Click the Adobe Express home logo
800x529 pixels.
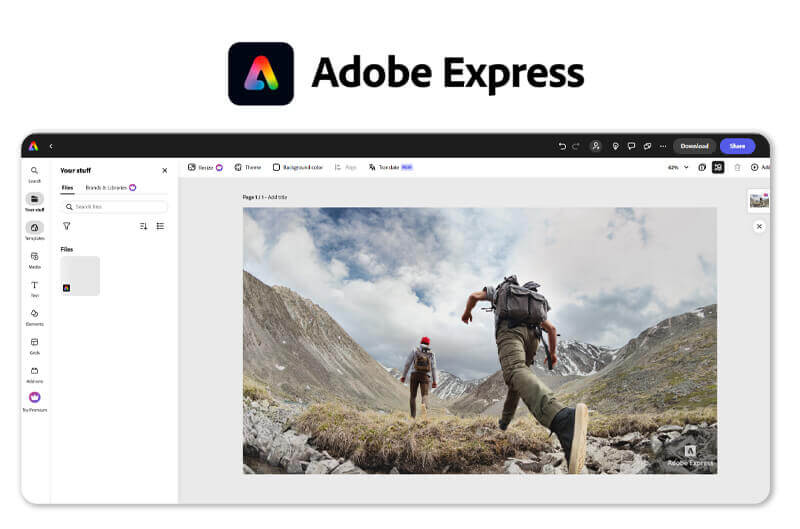[x=34, y=146]
